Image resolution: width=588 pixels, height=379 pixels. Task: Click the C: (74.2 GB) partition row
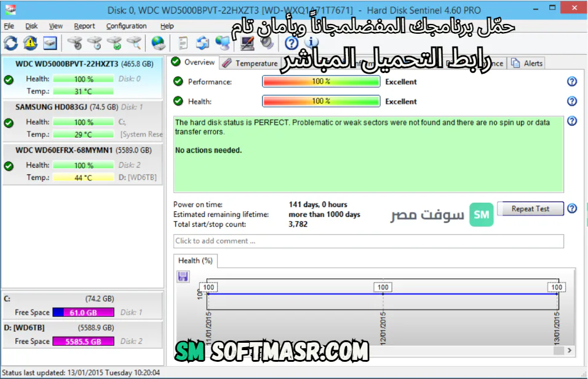point(82,306)
